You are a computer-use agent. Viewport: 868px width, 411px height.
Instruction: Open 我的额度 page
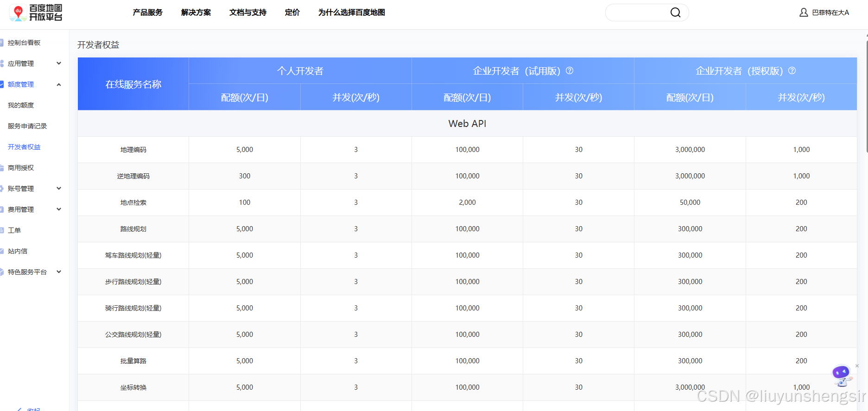click(x=21, y=105)
